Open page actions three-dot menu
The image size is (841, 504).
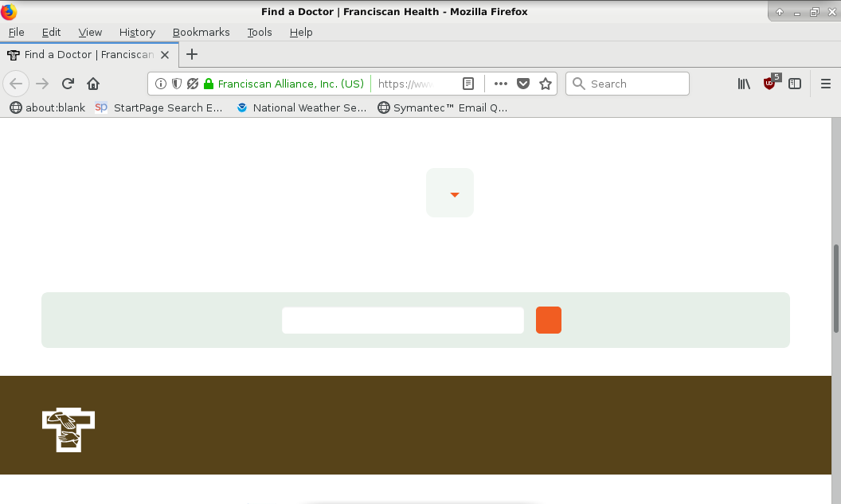[501, 84]
